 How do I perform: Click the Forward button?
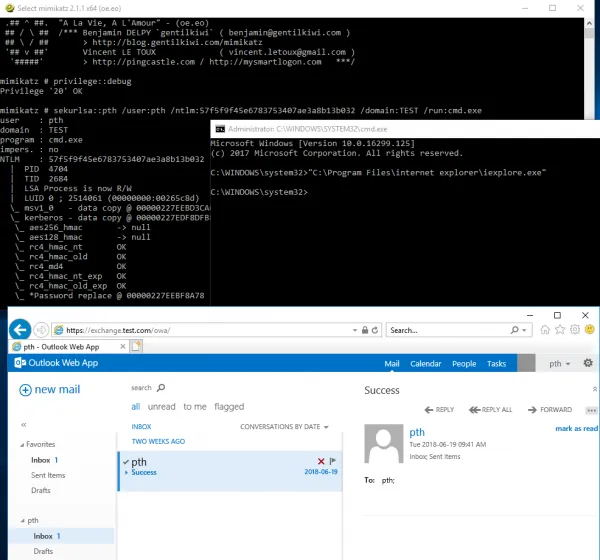coord(550,410)
